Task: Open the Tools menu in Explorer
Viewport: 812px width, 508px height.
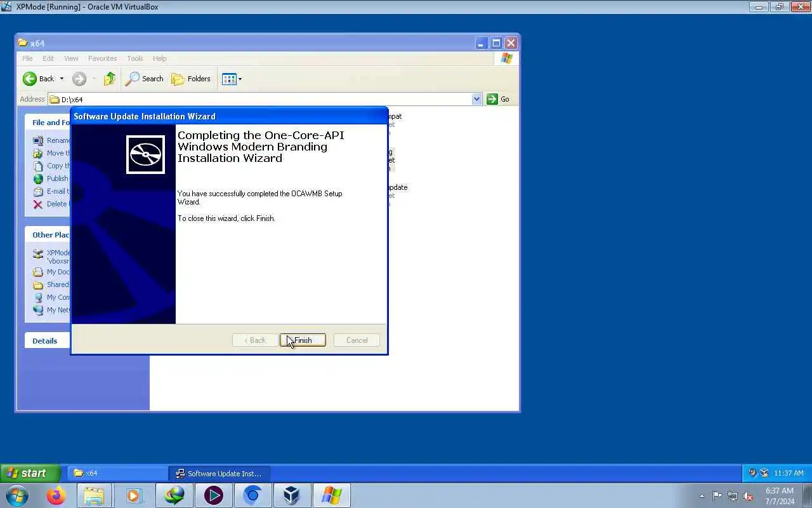Action: (x=134, y=58)
